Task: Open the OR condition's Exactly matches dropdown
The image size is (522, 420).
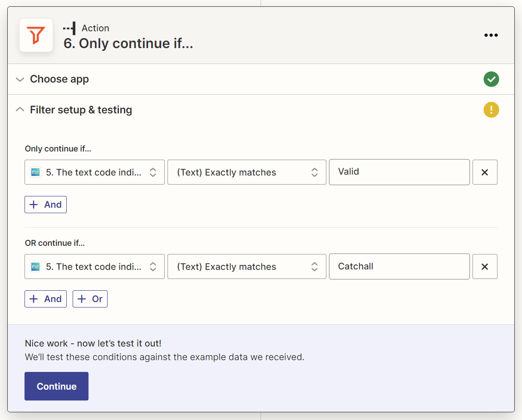Action: pos(246,266)
